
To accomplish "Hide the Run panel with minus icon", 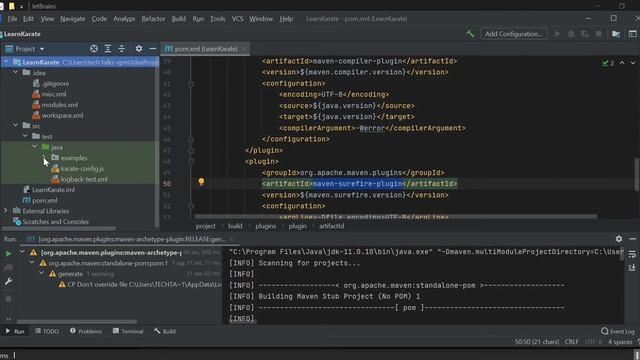I will (x=633, y=239).
